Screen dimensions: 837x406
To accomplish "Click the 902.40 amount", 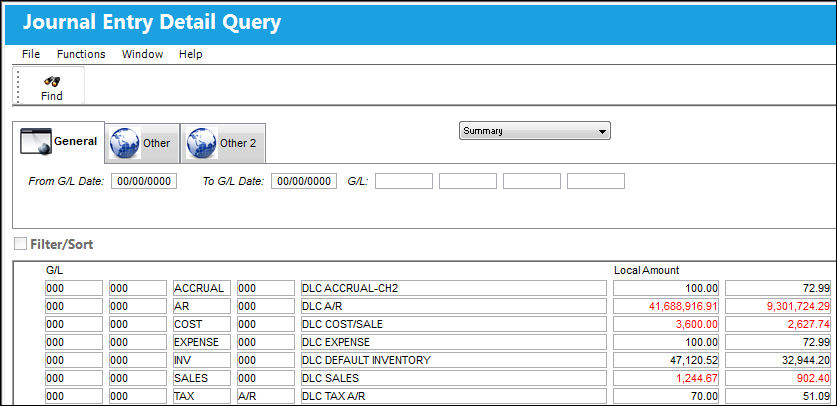I will (x=778, y=378).
